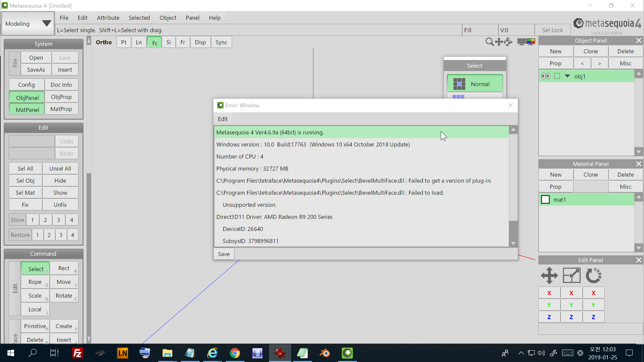
Task: Open the Attribute menu
Action: tap(108, 18)
